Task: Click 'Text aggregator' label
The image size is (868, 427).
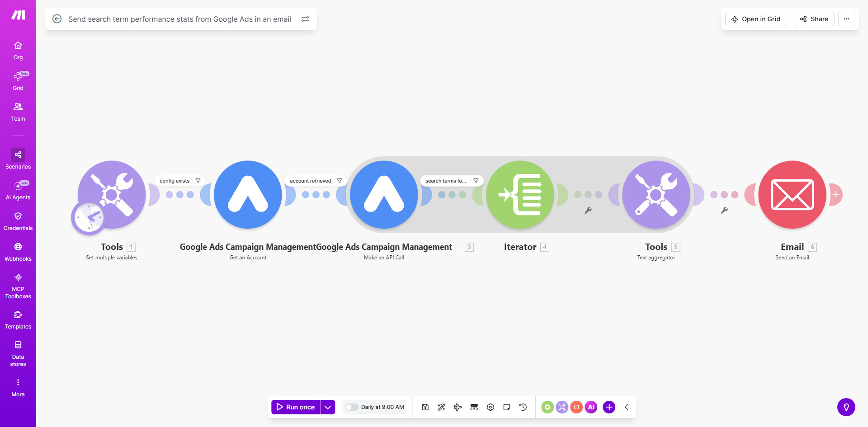Action: (x=656, y=258)
